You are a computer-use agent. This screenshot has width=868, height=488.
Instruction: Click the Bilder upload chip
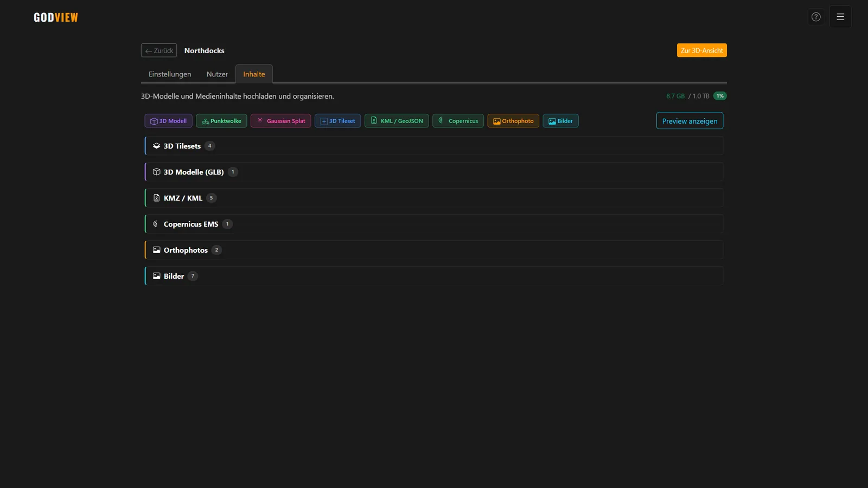(560, 121)
